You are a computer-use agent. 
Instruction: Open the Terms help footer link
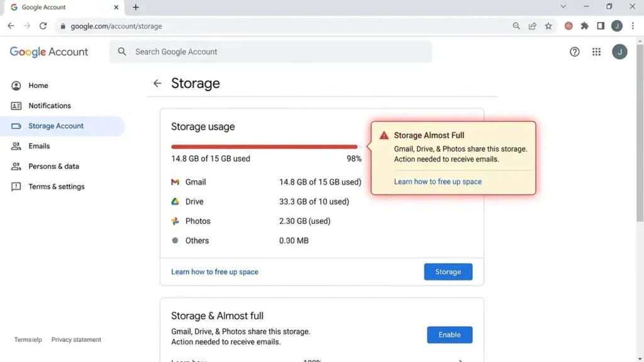28,339
